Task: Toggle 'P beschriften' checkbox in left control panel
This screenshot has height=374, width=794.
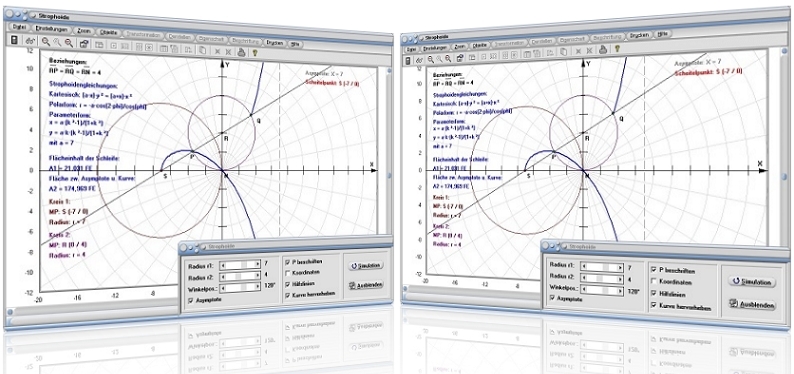Action: pyautogui.click(x=288, y=262)
